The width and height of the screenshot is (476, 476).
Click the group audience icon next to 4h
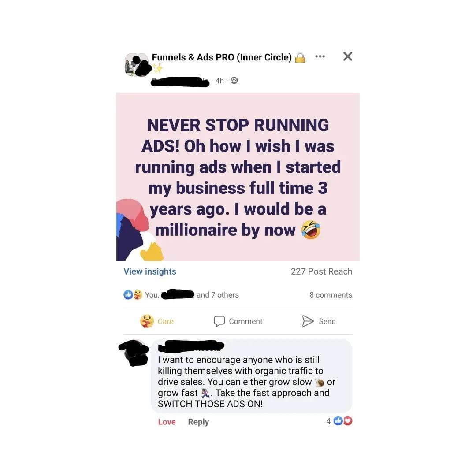234,81
